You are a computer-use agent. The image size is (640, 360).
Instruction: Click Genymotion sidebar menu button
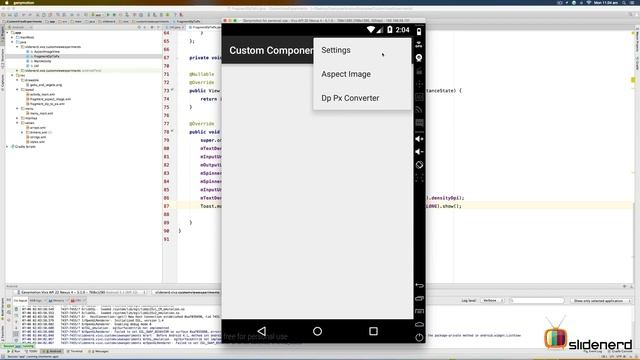click(x=419, y=311)
